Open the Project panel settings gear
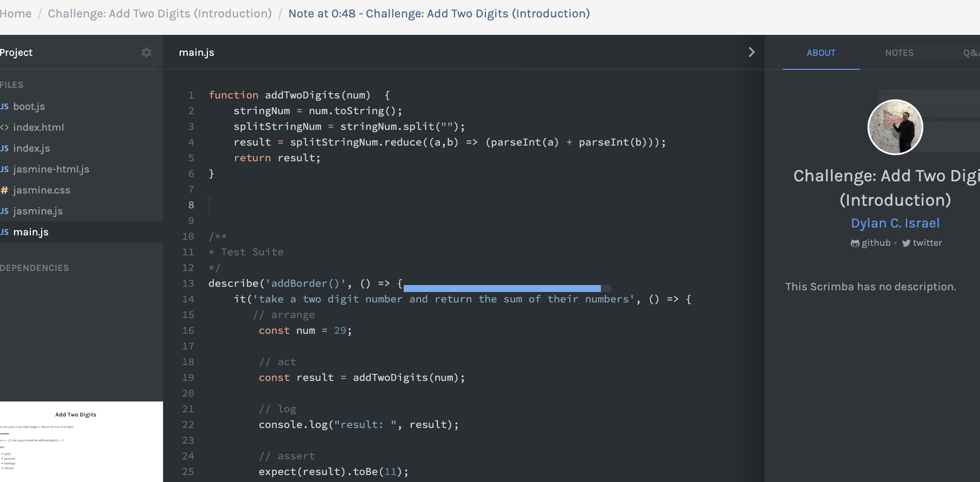Image resolution: width=980 pixels, height=482 pixels. 146,53
